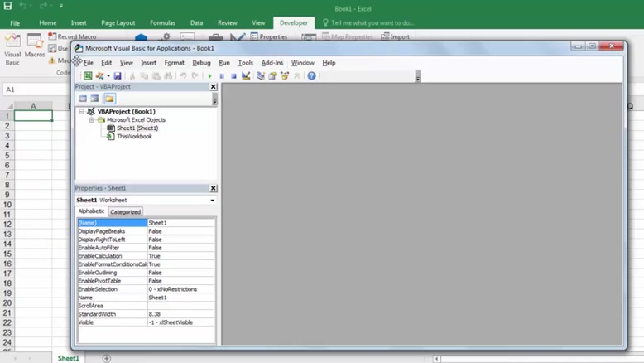Toggle Folders button in Project panel
The height and width of the screenshot is (363, 644).
(x=109, y=99)
